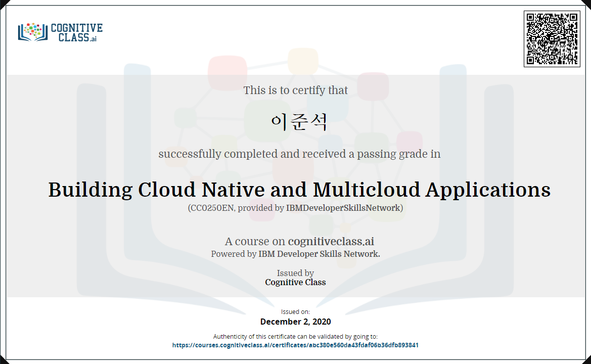The image size is (591, 364).
Task: Click the date "December 2, 2020"
Action: click(x=295, y=322)
